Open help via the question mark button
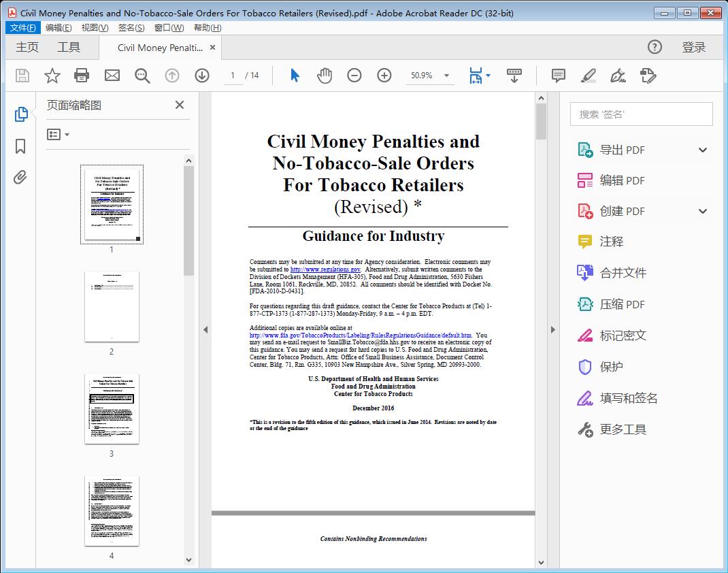 655,47
